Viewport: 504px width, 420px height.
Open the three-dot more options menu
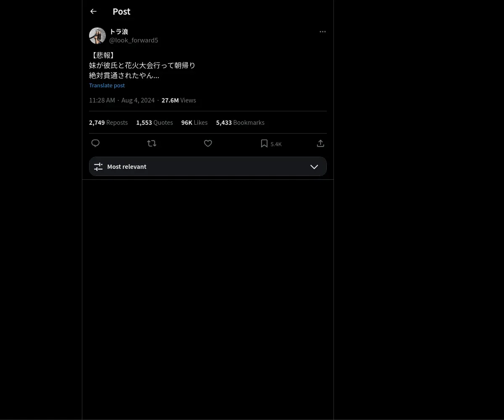tap(323, 31)
